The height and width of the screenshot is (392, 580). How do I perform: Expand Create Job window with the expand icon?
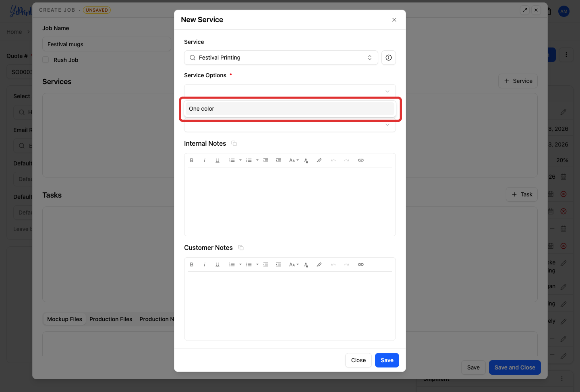point(525,10)
